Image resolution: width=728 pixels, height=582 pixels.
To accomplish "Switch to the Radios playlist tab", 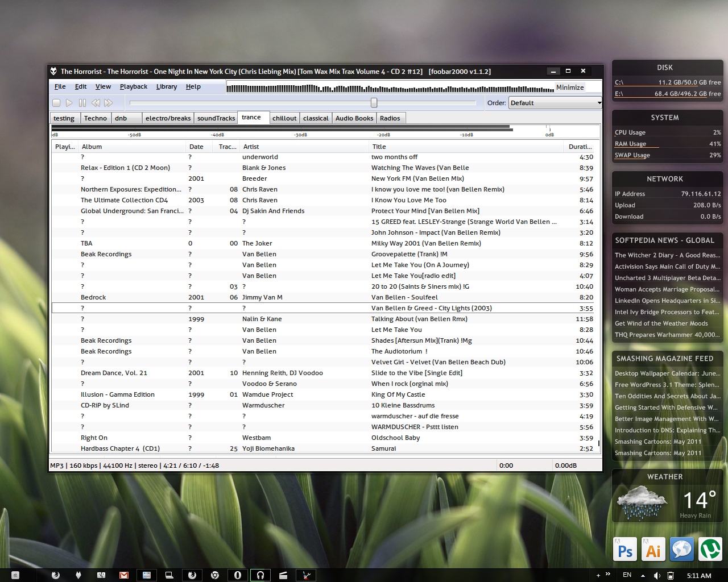I will [x=390, y=118].
